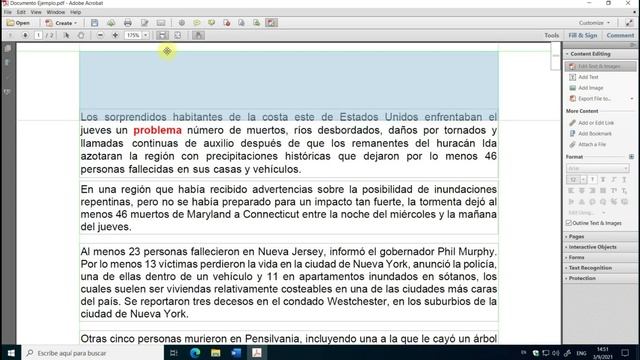This screenshot has height=360, width=640.
Task: Click the red stamp icon in toolbar
Action: pyautogui.click(x=227, y=23)
